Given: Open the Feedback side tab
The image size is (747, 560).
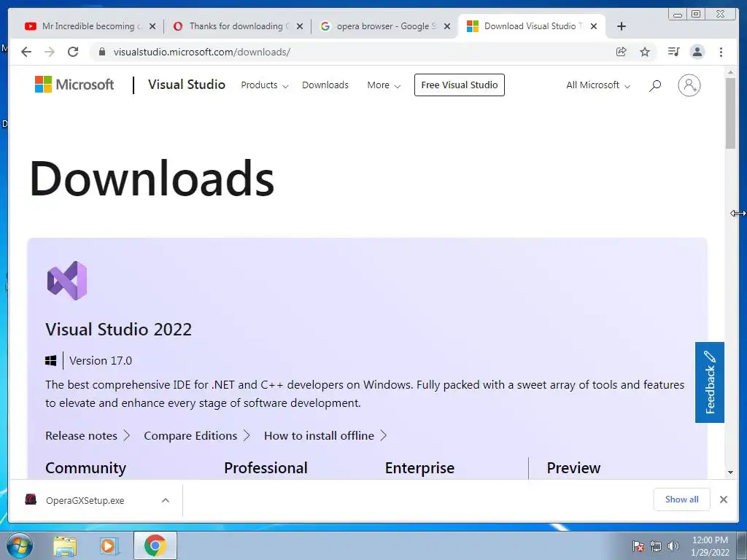Looking at the screenshot, I should 709,382.
